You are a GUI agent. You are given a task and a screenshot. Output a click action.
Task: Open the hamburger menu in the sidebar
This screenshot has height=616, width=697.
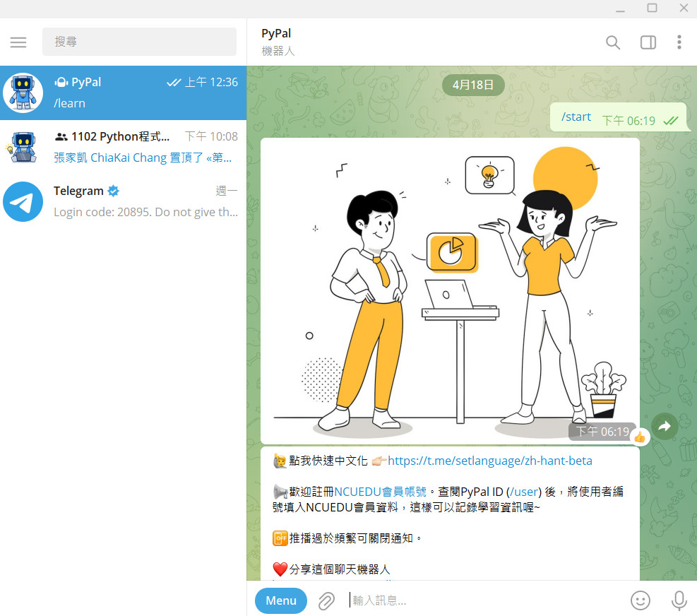[x=18, y=42]
